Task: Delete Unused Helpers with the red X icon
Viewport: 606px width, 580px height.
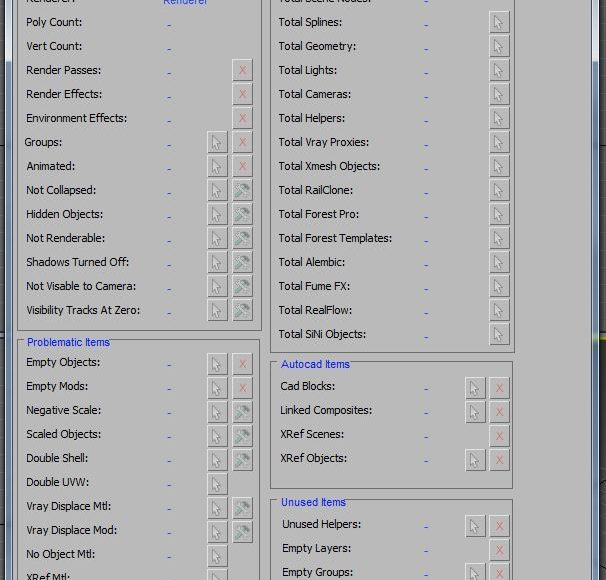Action: click(x=499, y=526)
